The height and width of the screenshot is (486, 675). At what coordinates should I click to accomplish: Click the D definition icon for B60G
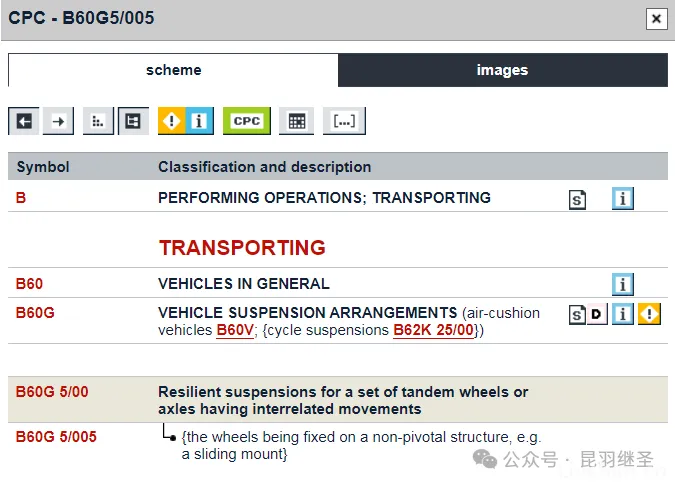tap(597, 315)
